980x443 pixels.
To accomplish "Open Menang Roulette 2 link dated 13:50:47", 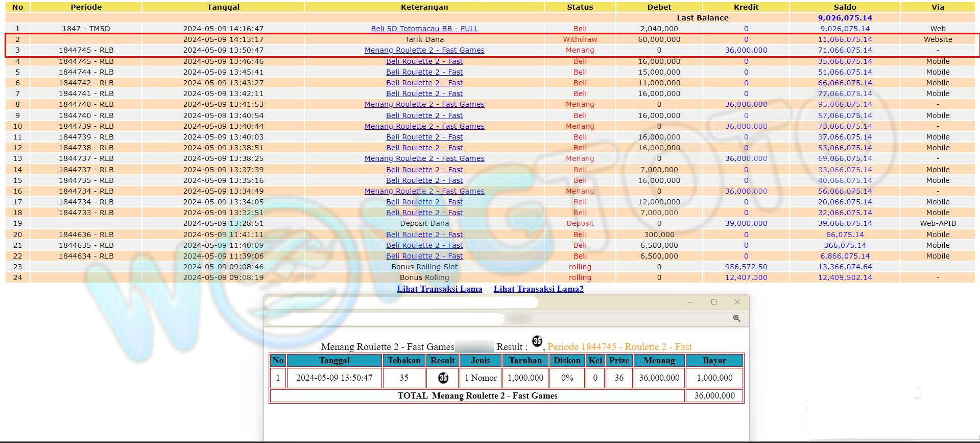I will click(x=424, y=50).
